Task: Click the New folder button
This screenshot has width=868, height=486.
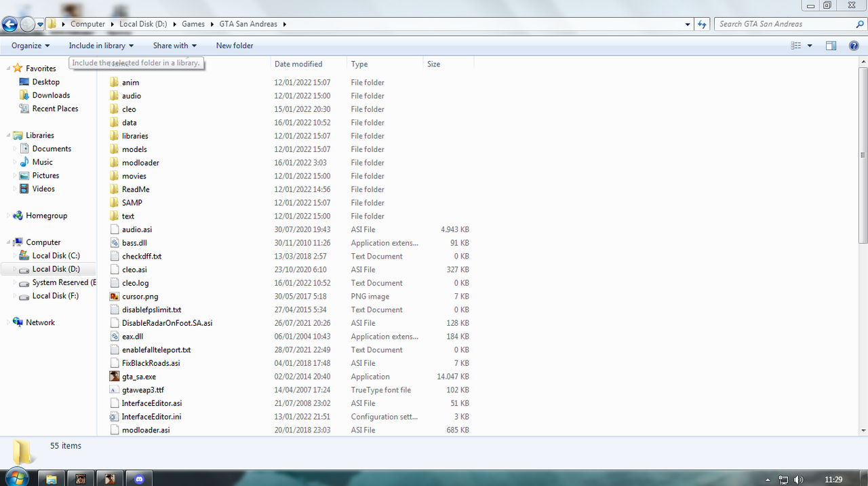Action: tap(235, 45)
